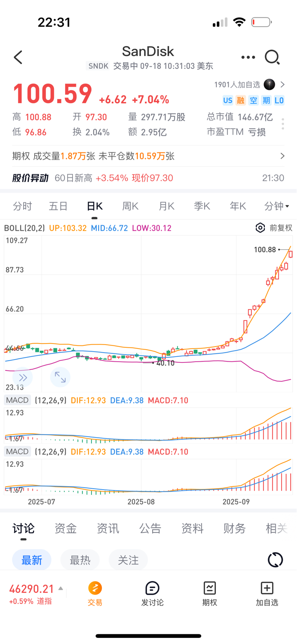Tap the 22:31 status bar clock
Screen dimensions: 297x644
[54, 22]
